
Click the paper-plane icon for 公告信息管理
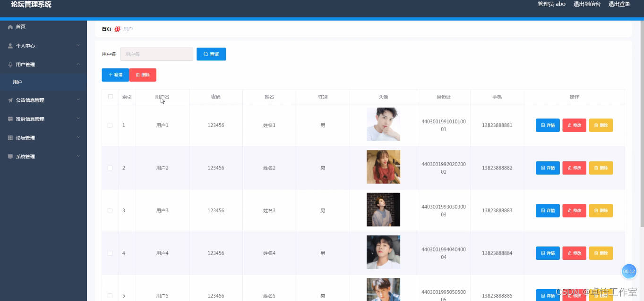10,100
